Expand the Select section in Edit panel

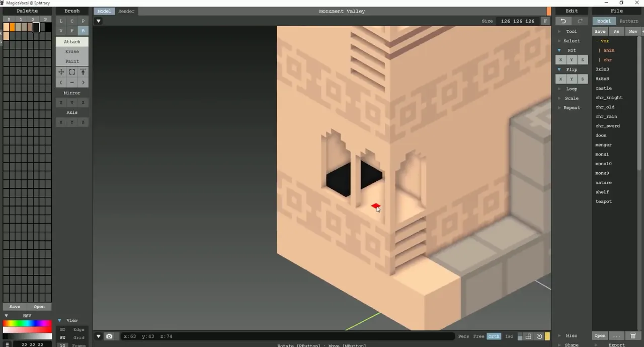click(x=559, y=41)
